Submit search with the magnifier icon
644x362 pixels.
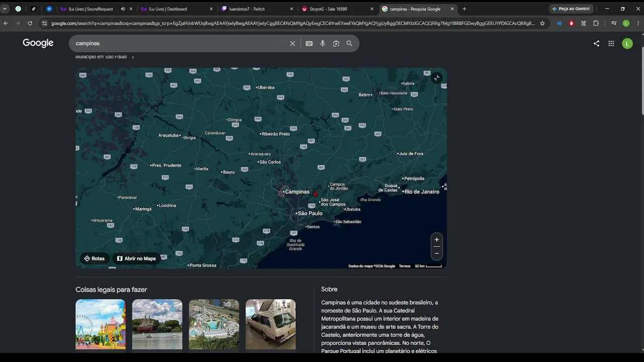tap(350, 43)
